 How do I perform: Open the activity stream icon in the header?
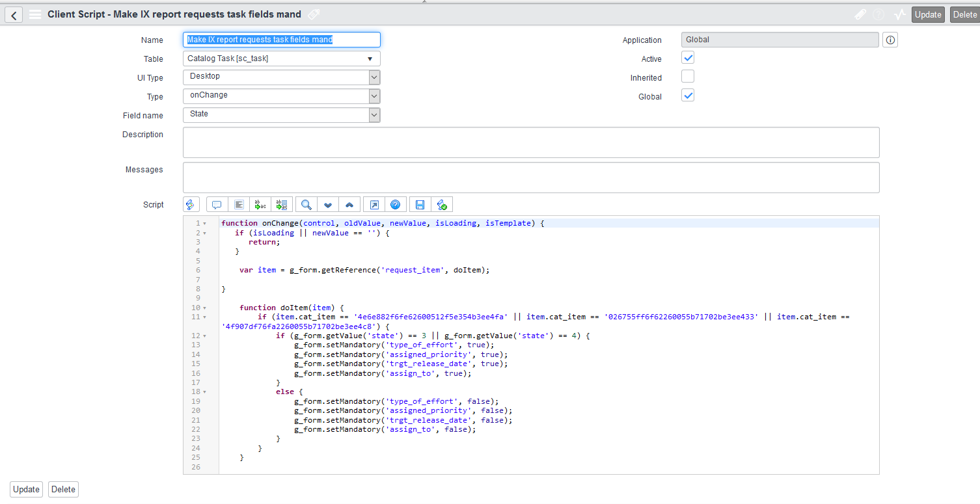click(900, 14)
